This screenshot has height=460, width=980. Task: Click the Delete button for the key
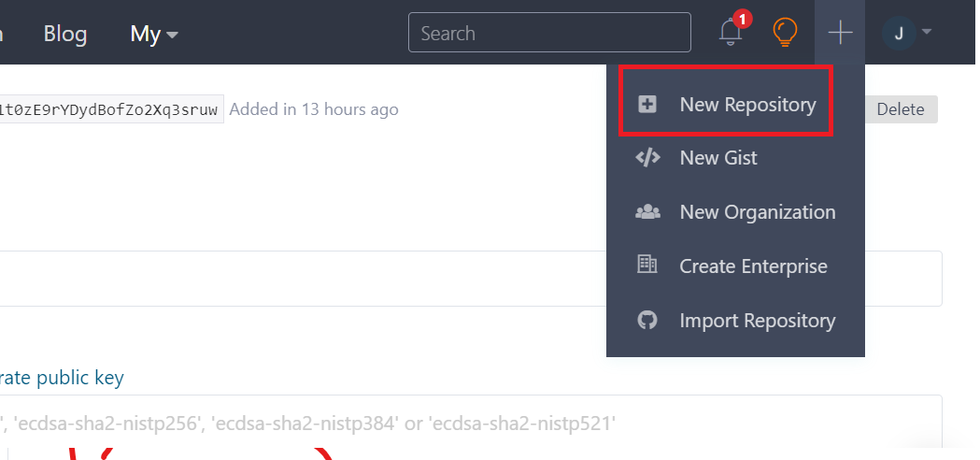(901, 109)
